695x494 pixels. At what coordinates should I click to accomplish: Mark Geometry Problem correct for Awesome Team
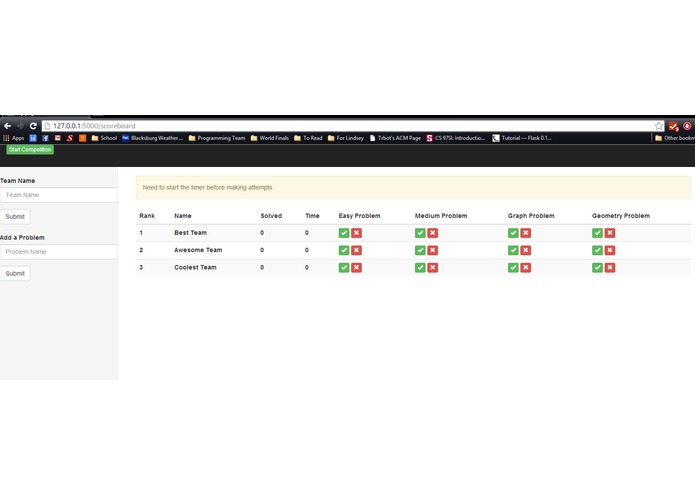[x=597, y=250]
